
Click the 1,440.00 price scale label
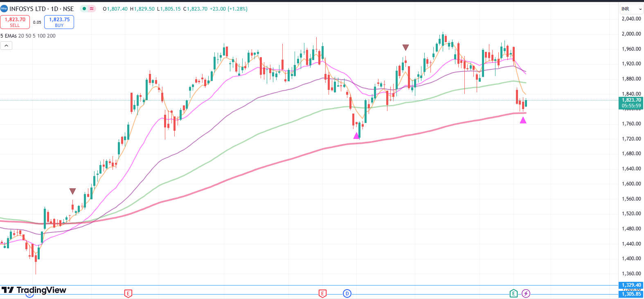631,244
